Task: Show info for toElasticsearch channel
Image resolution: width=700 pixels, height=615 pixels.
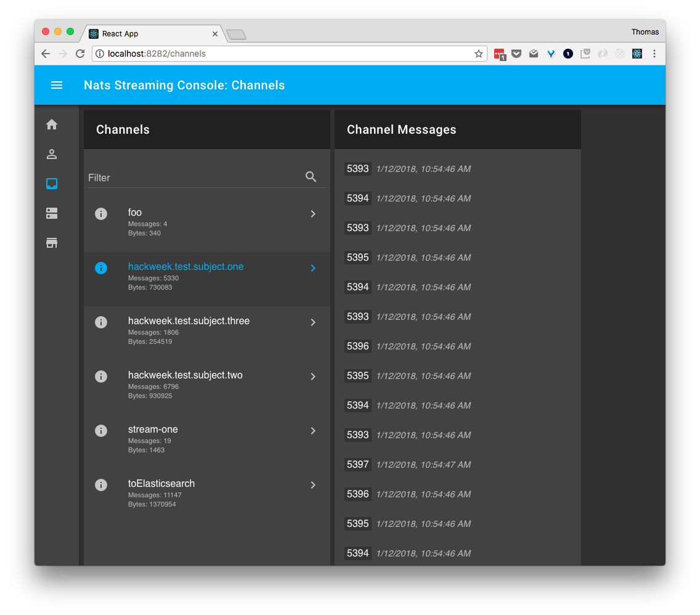Action: click(x=101, y=485)
